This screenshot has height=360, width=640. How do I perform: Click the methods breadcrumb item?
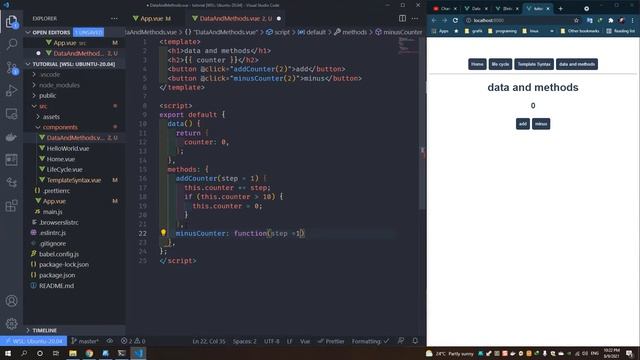(350, 32)
